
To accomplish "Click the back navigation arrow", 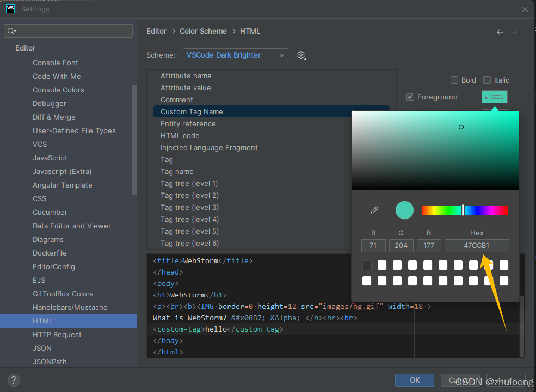I will (x=500, y=32).
